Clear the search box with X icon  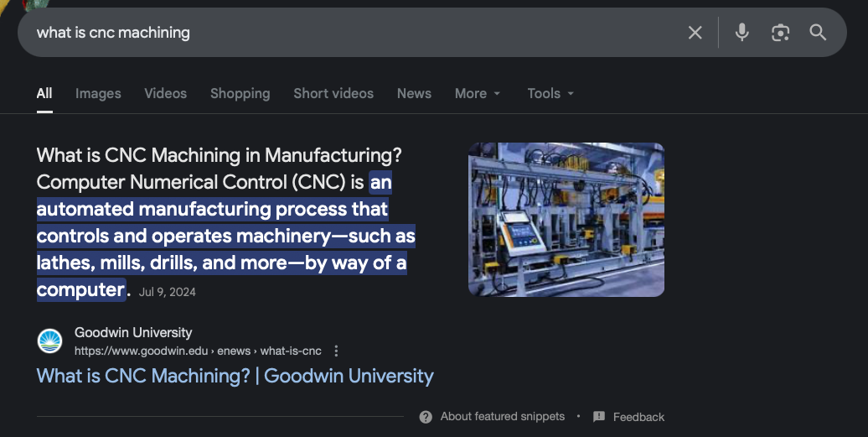(x=695, y=33)
